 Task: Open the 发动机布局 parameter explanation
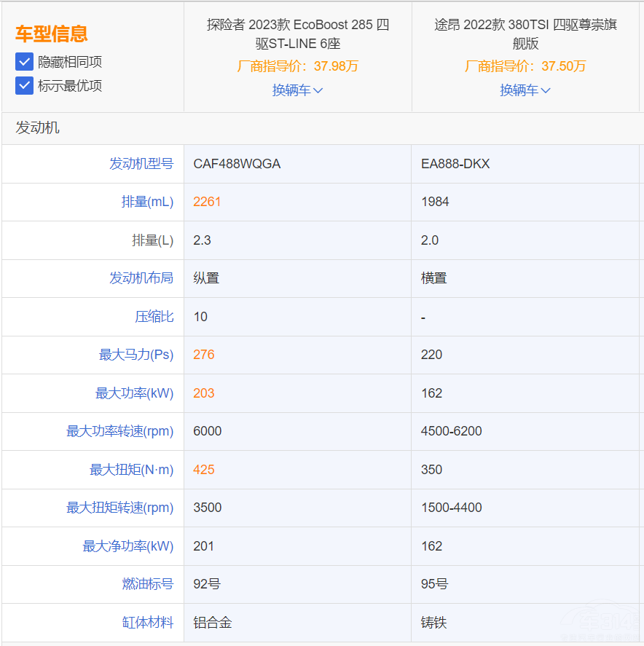pos(141,278)
